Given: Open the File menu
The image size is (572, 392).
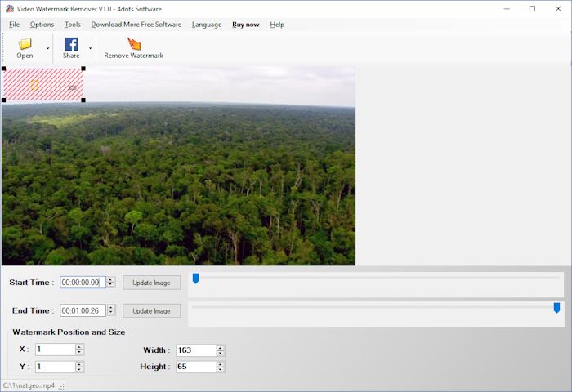Looking at the screenshot, I should 14,24.
